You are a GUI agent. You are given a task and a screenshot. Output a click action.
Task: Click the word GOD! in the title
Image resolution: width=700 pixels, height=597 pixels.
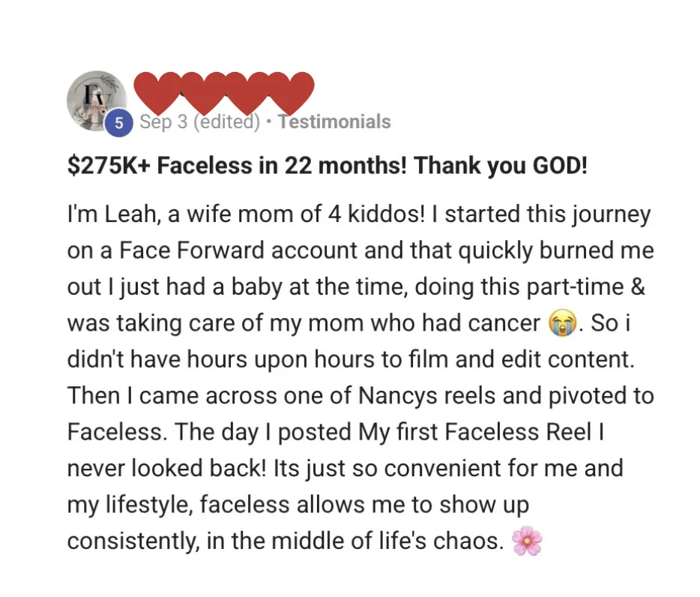[x=560, y=166]
